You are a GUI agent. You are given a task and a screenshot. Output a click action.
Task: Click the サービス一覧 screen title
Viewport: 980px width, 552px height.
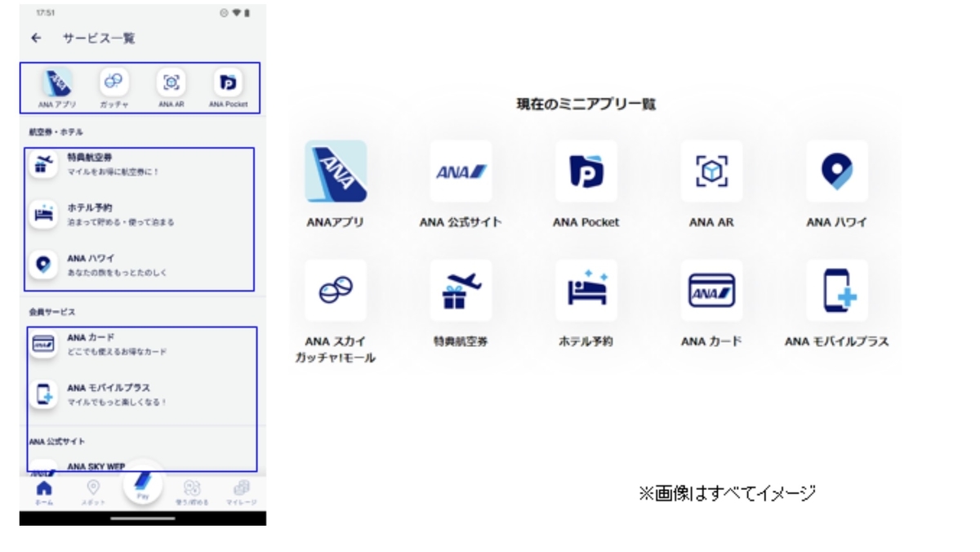(99, 38)
